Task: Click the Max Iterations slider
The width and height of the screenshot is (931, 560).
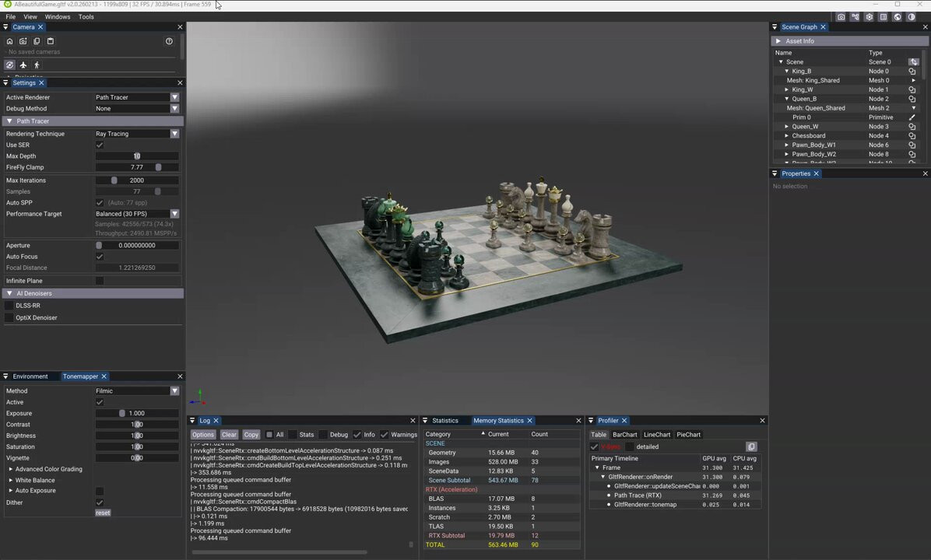Action: click(x=136, y=180)
